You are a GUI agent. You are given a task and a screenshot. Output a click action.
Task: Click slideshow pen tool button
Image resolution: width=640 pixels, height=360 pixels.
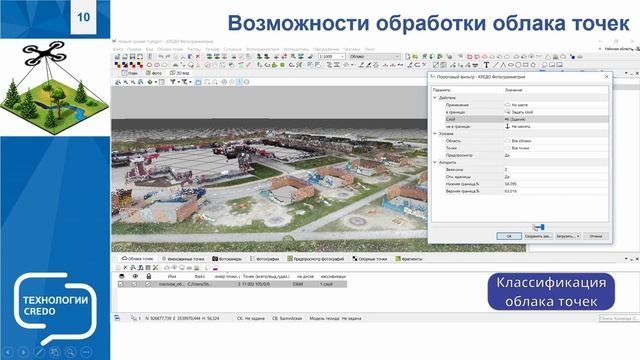click(39, 351)
